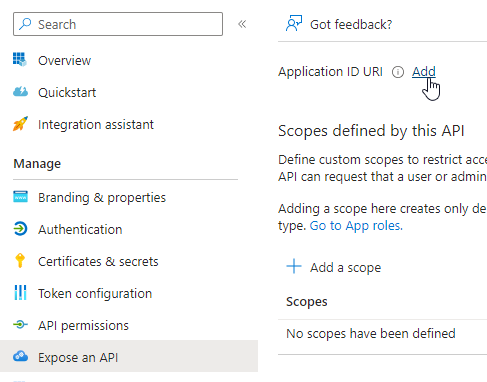Click the Branding & properties icon
The width and height of the screenshot is (487, 382).
click(x=20, y=197)
